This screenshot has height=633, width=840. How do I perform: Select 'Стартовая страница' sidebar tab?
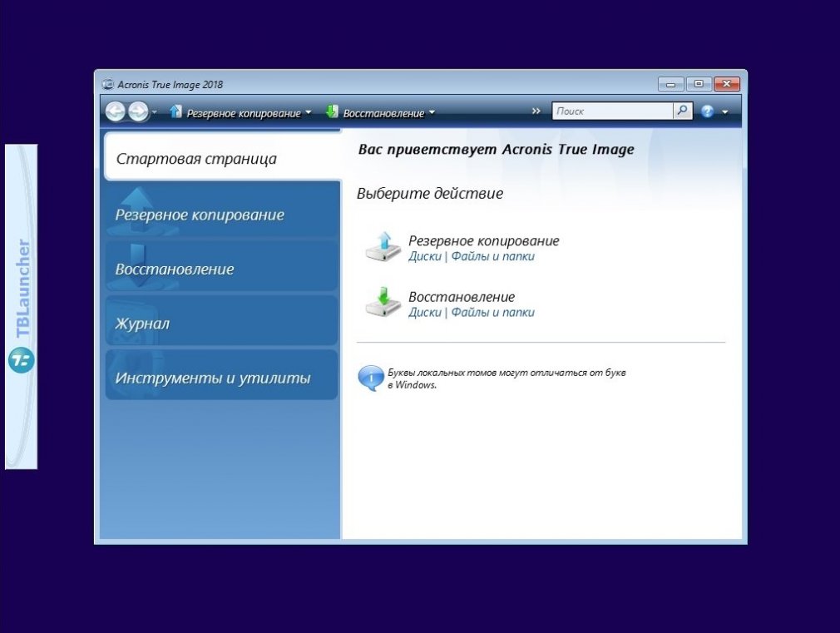point(222,156)
